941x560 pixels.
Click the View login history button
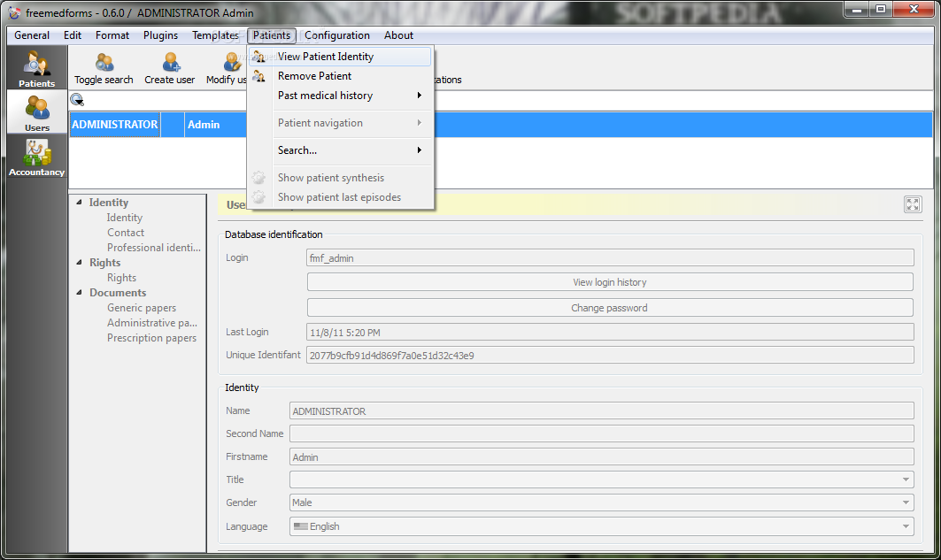[610, 282]
